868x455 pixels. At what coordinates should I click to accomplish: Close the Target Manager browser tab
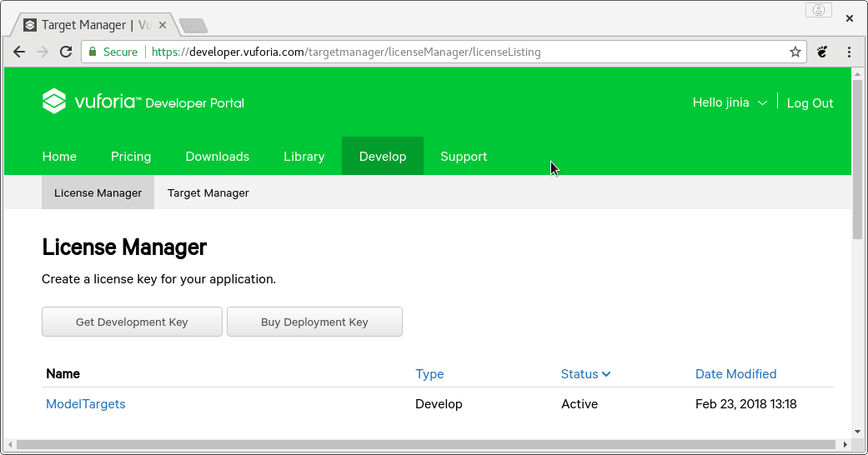(163, 25)
